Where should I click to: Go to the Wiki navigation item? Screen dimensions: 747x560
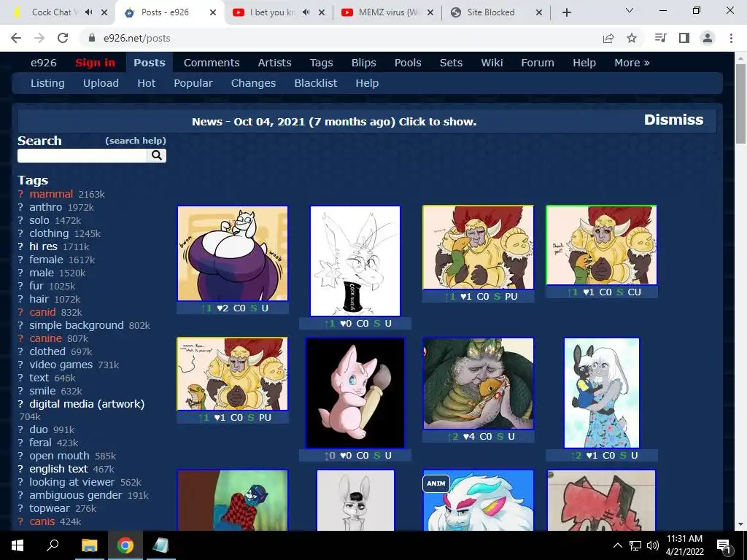coord(492,63)
